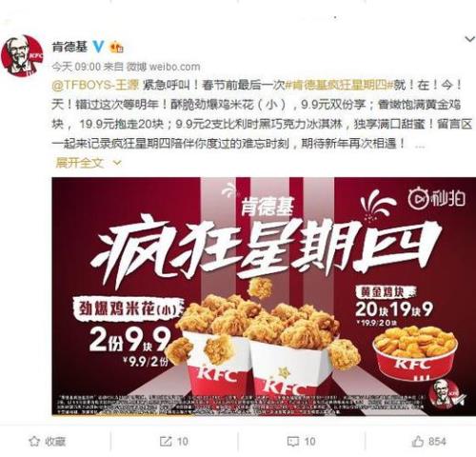Image resolution: width=476 pixels, height=457 pixels.
Task: Favorite the post with the 收藏 star
Action: click(34, 442)
